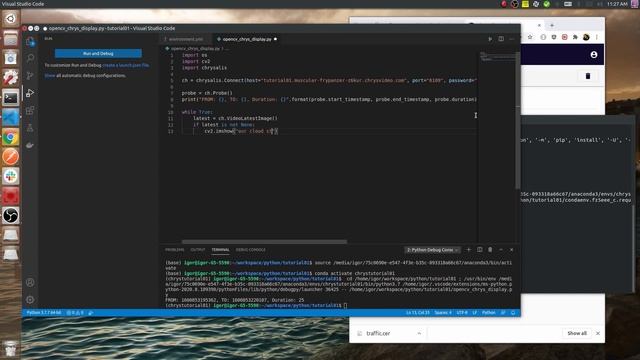640x360 pixels.
Task: Click the errors and warnings count in status bar
Action: pos(75,313)
